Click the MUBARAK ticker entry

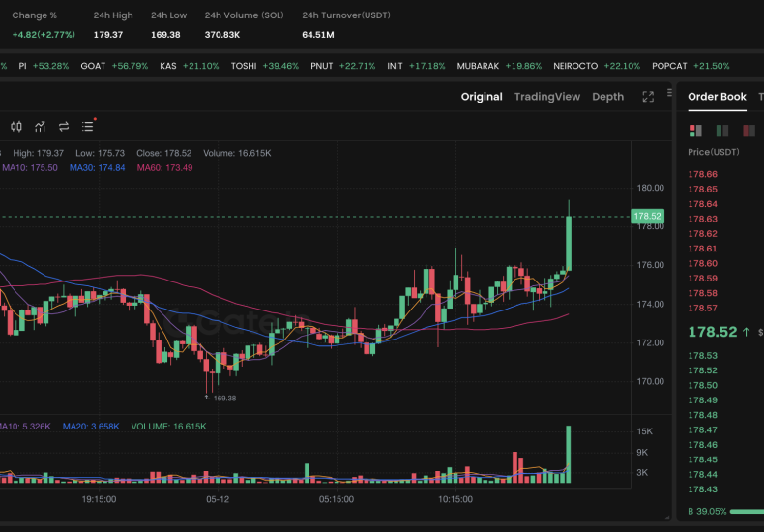[x=478, y=66]
